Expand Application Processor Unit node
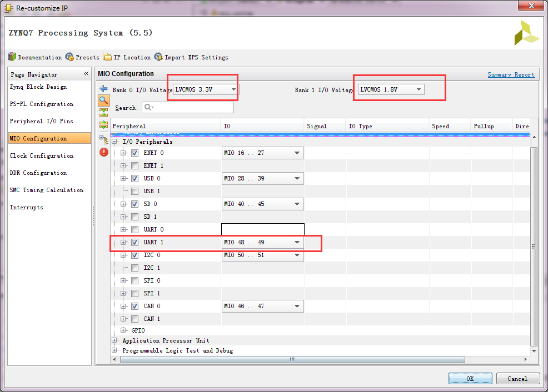The width and height of the screenshot is (548, 392). click(x=114, y=340)
